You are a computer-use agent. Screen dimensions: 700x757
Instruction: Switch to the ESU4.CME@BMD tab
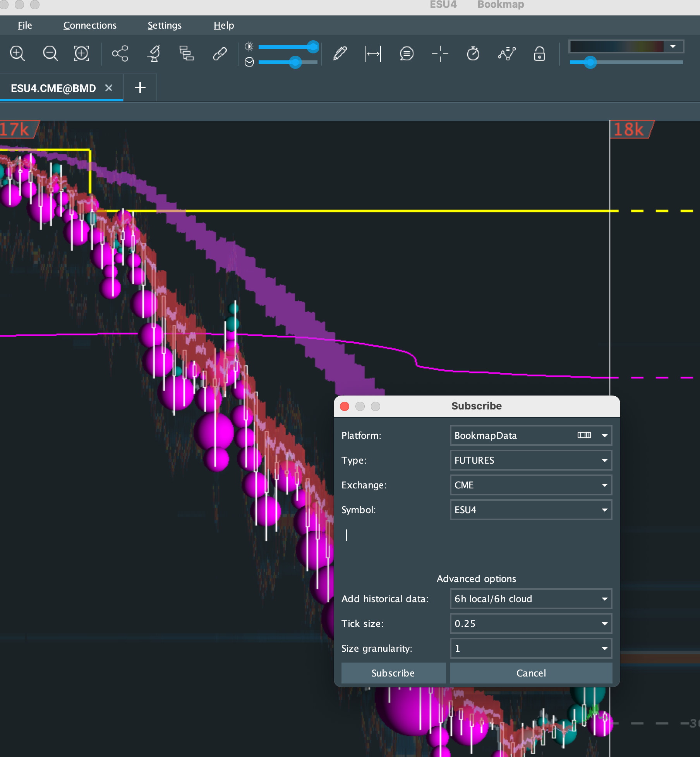click(53, 88)
